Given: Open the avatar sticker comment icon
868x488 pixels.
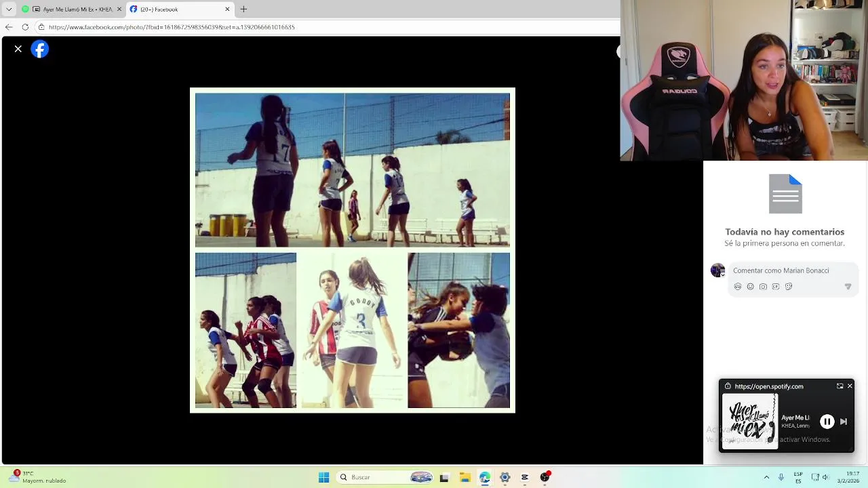Looking at the screenshot, I should click(x=738, y=287).
